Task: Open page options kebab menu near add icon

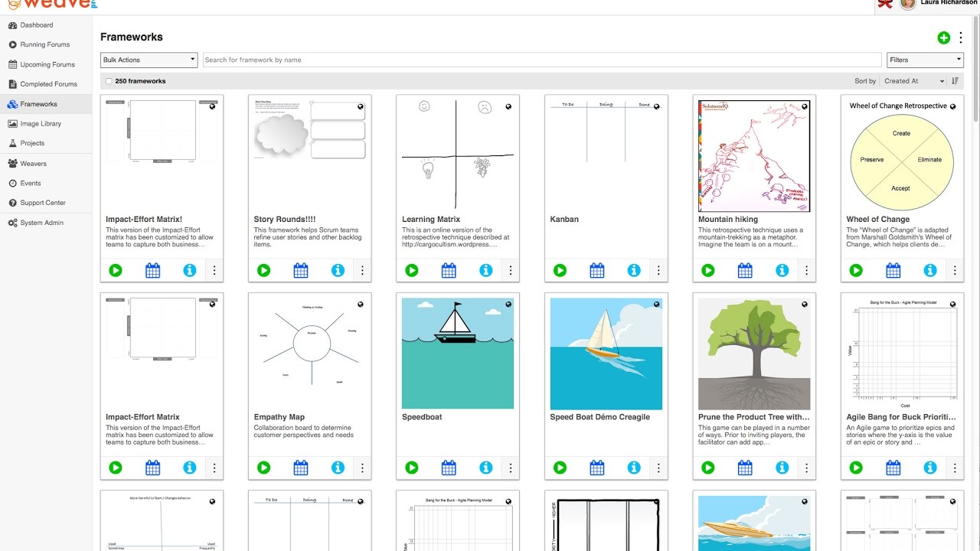Action: click(961, 37)
